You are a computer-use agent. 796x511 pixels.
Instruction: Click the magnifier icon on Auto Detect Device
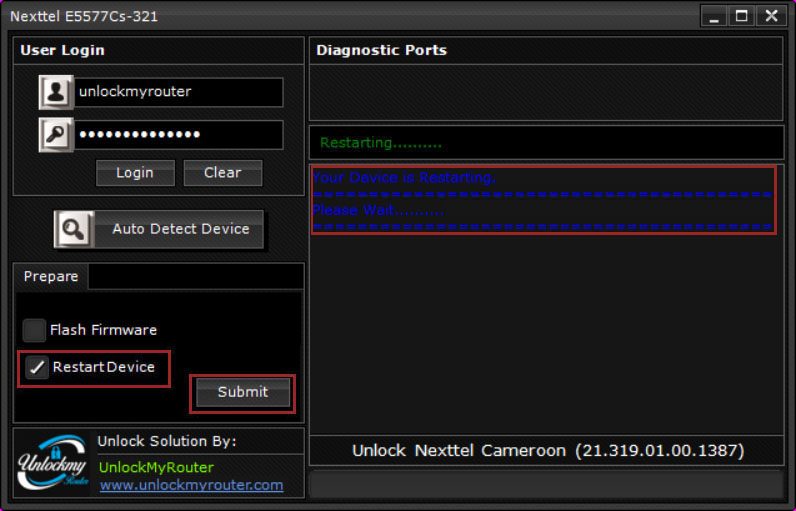74,229
